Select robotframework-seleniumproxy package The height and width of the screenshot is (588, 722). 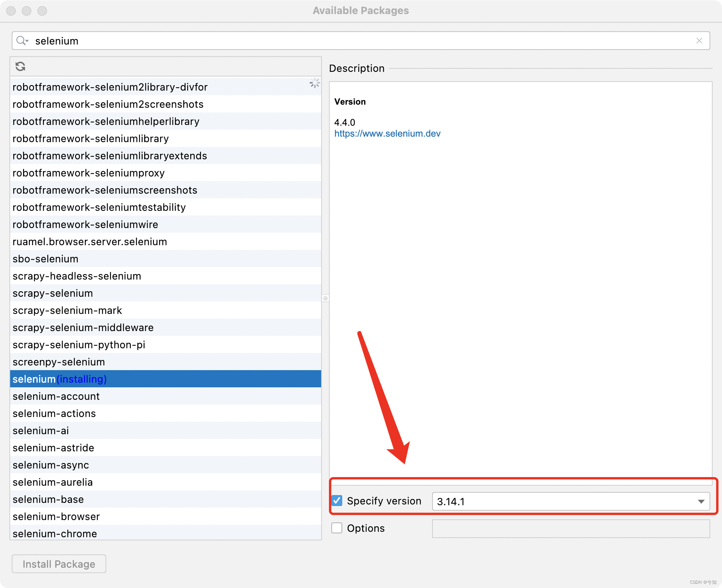(166, 173)
